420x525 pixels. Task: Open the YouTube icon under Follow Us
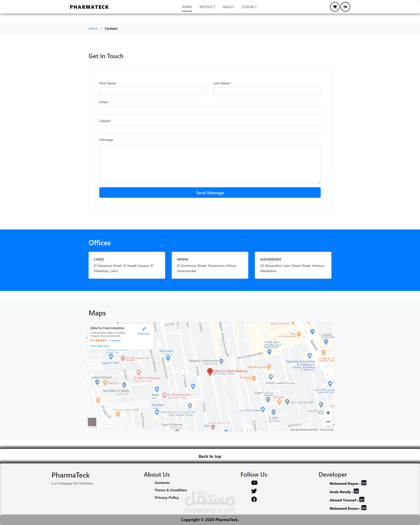(x=254, y=483)
